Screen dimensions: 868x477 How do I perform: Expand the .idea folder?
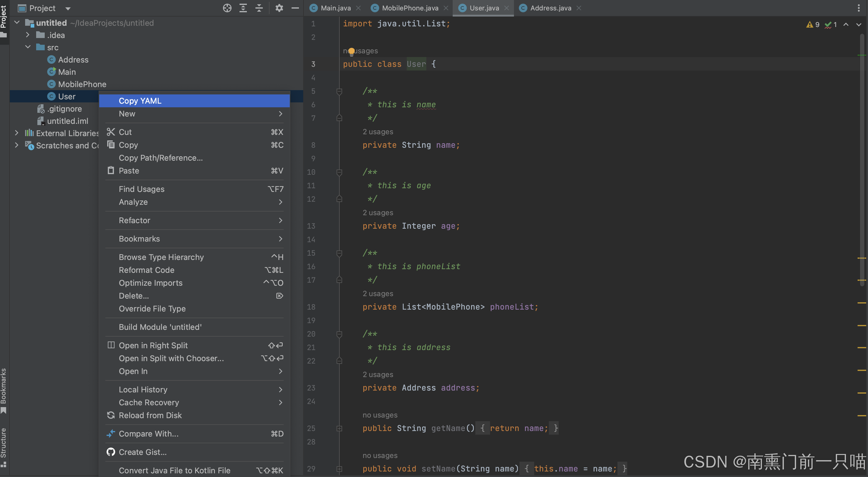pyautogui.click(x=28, y=35)
